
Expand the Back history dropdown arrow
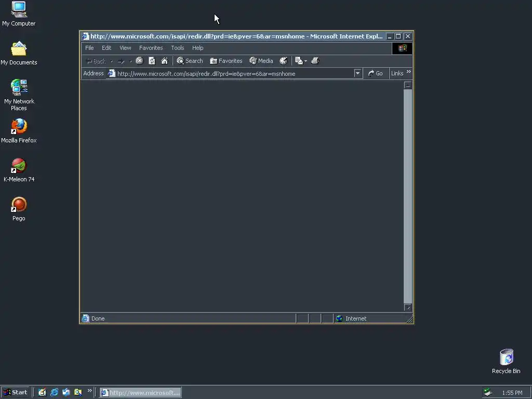click(x=112, y=61)
